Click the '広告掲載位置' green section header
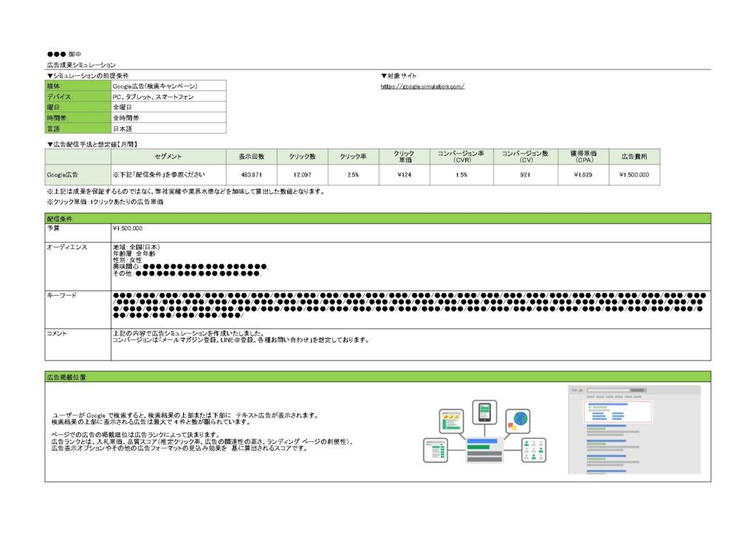Image resolution: width=756 pixels, height=535 pixels. coord(378,377)
